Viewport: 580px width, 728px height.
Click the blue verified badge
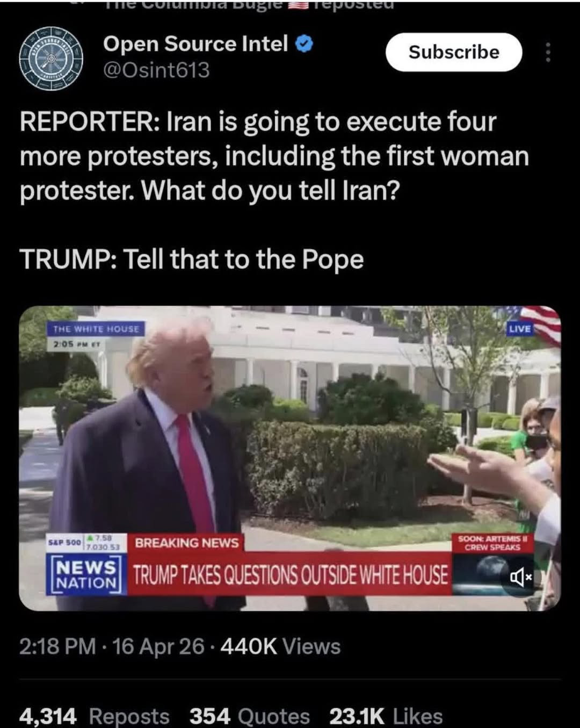click(x=305, y=44)
